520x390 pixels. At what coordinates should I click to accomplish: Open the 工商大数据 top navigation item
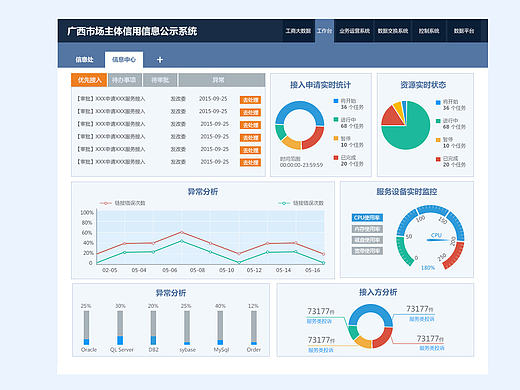pos(298,31)
